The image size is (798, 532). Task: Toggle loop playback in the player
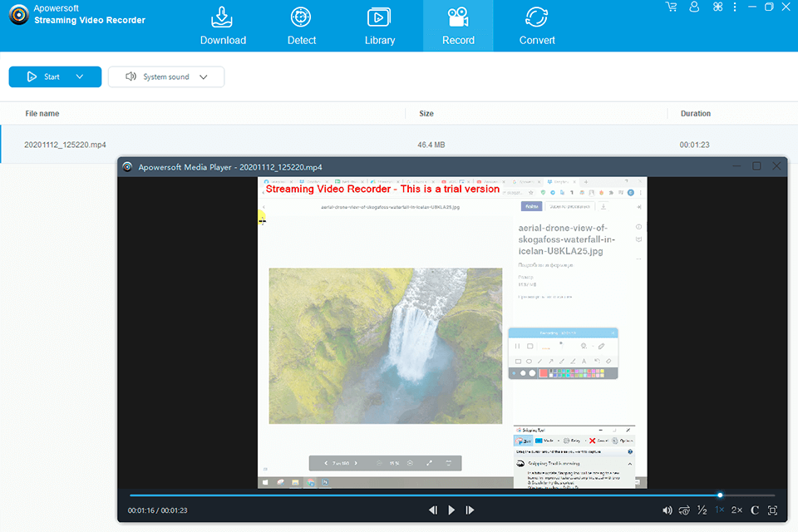tap(684, 510)
